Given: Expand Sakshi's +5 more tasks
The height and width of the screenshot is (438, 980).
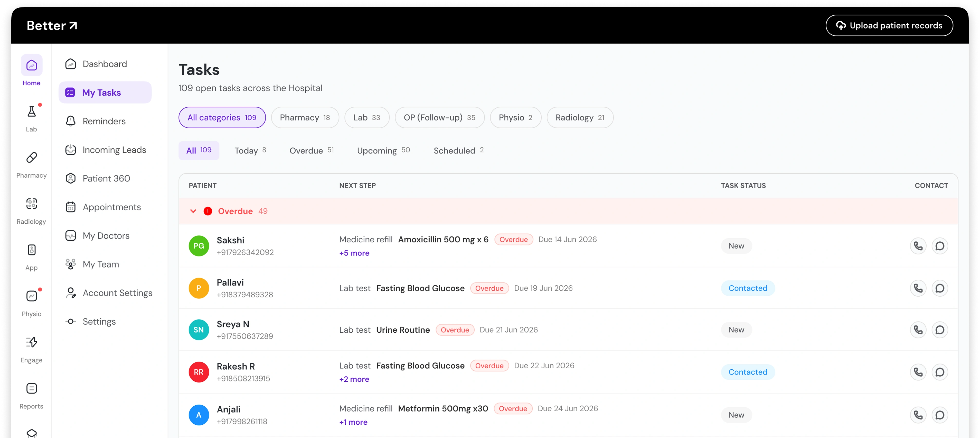Looking at the screenshot, I should point(354,253).
